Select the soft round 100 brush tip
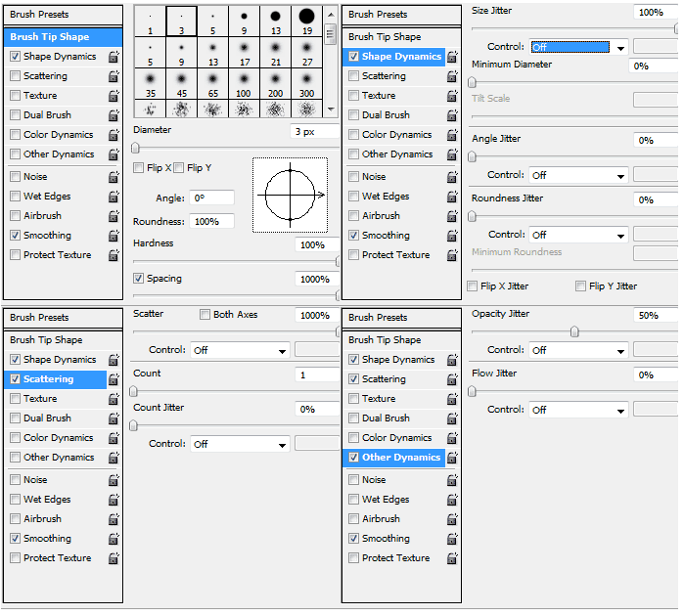The height and width of the screenshot is (616, 684). click(244, 84)
